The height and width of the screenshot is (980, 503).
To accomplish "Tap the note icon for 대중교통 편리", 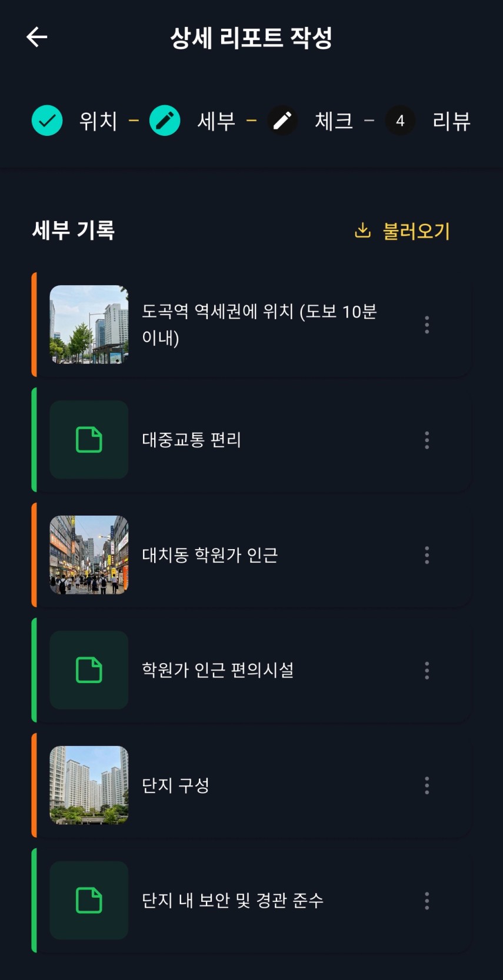I will point(89,440).
